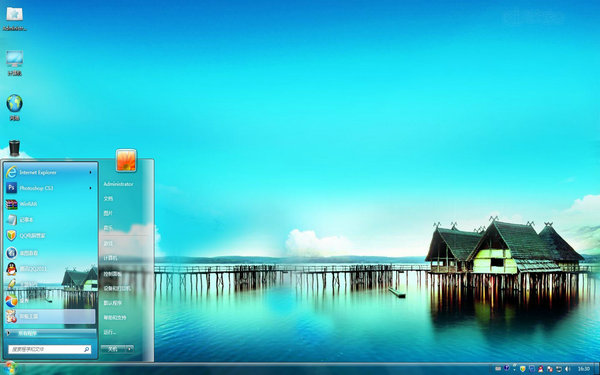Select the Network globe desktop icon
This screenshot has width=600, height=375.
15,108
